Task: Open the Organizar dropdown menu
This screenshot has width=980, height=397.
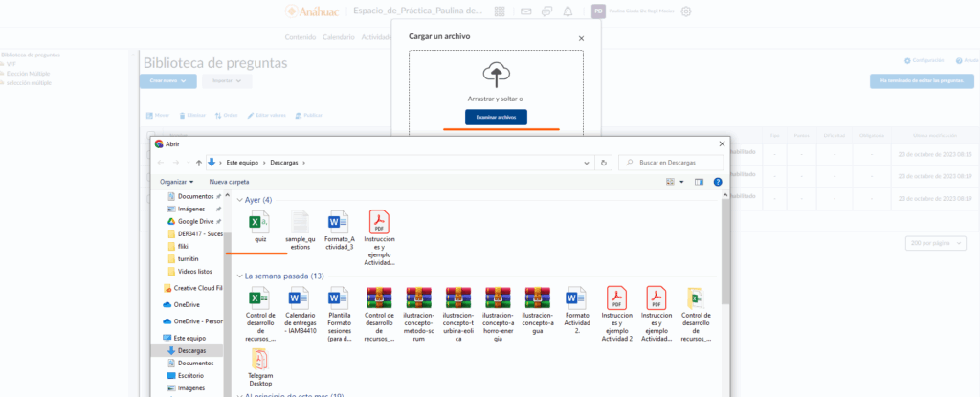Action: click(176, 181)
